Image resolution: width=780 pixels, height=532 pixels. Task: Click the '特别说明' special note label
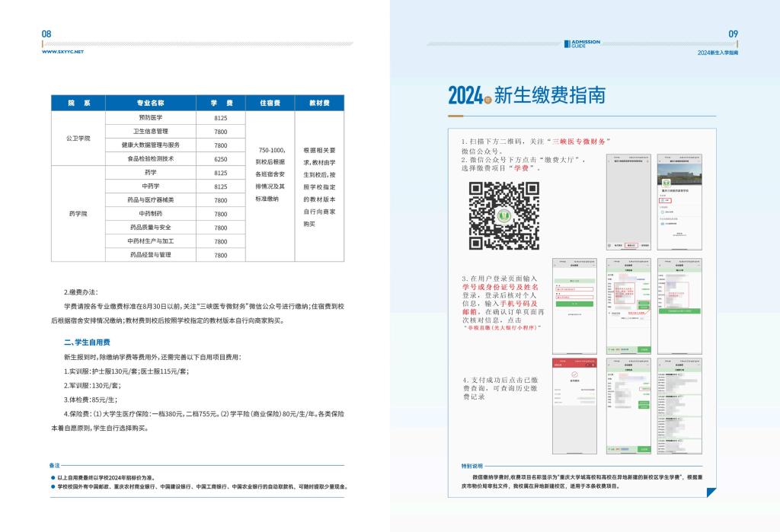tap(472, 467)
